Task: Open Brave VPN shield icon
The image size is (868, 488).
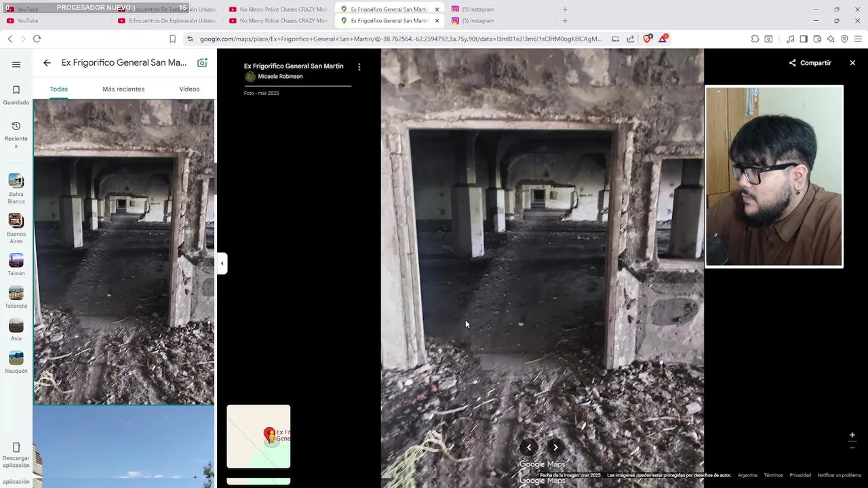Action: coord(844,39)
